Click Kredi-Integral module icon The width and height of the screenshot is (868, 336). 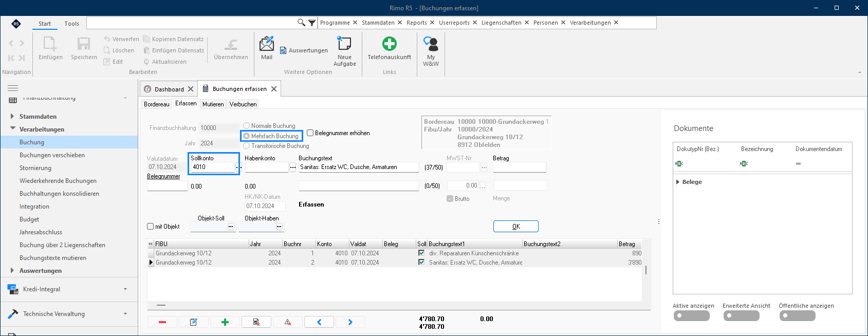tap(13, 289)
